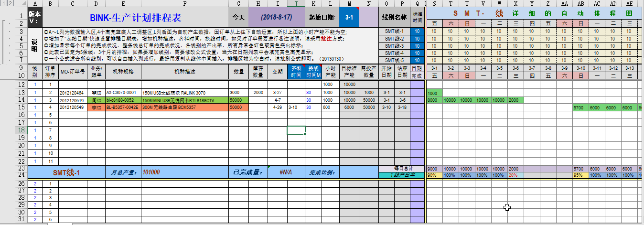
Task: Collapse to outline level 1
Action: tap(4, 3)
